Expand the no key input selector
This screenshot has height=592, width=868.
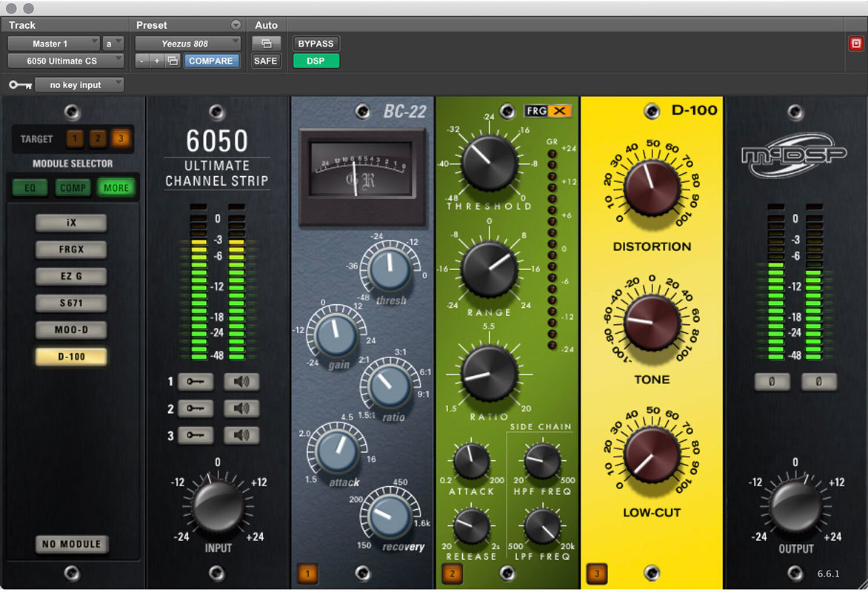tap(79, 85)
